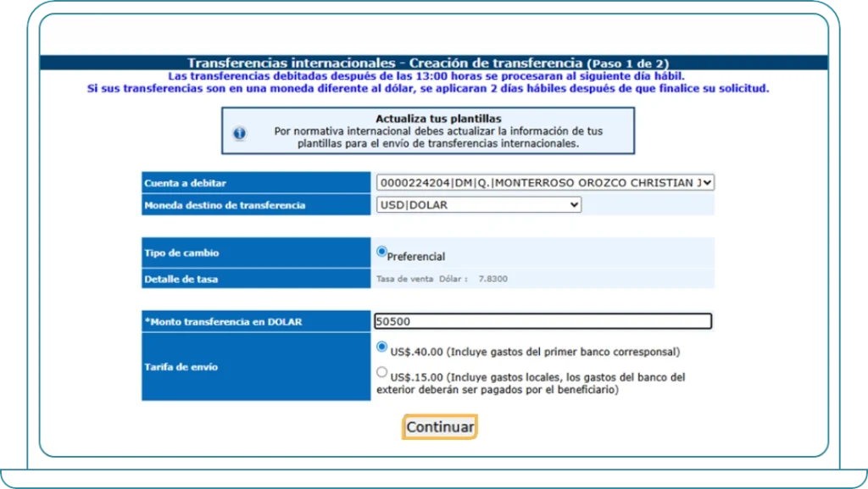Image resolution: width=868 pixels, height=489 pixels.
Task: Click the Moneda destino de transferencia label
Action: [254, 204]
